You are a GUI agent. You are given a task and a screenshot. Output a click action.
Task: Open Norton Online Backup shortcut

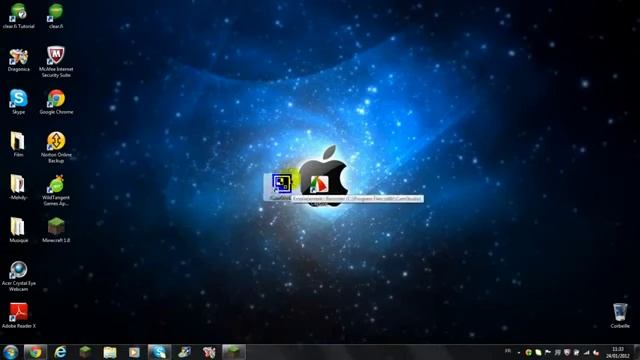(x=56, y=147)
